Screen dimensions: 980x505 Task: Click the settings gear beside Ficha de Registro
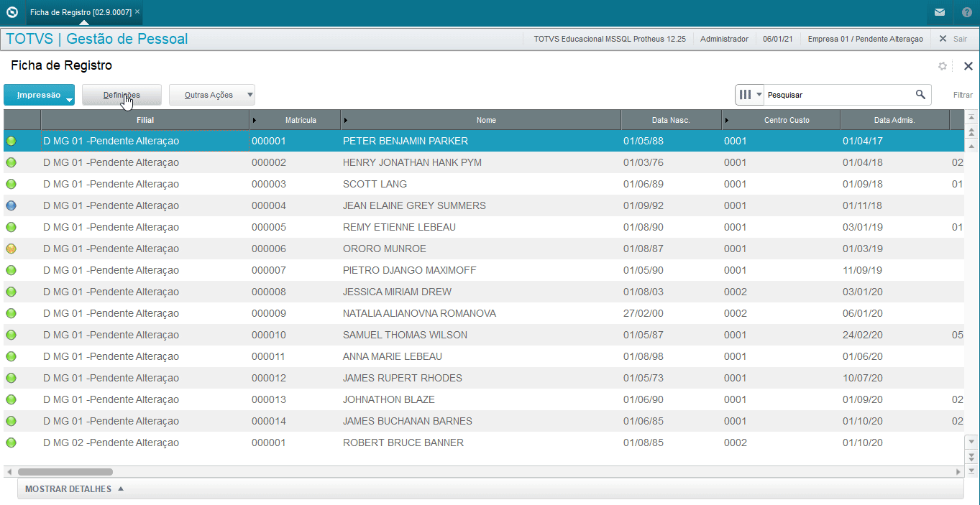(x=943, y=66)
